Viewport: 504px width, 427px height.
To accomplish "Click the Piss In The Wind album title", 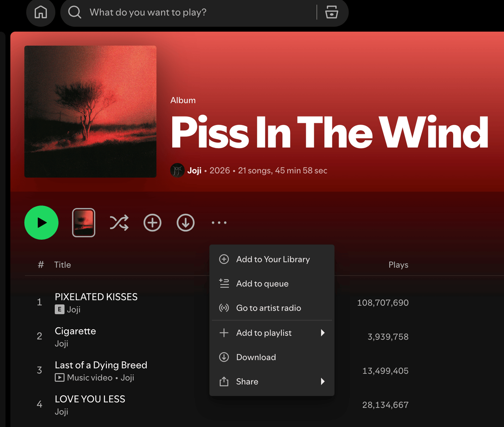I will coord(329,132).
